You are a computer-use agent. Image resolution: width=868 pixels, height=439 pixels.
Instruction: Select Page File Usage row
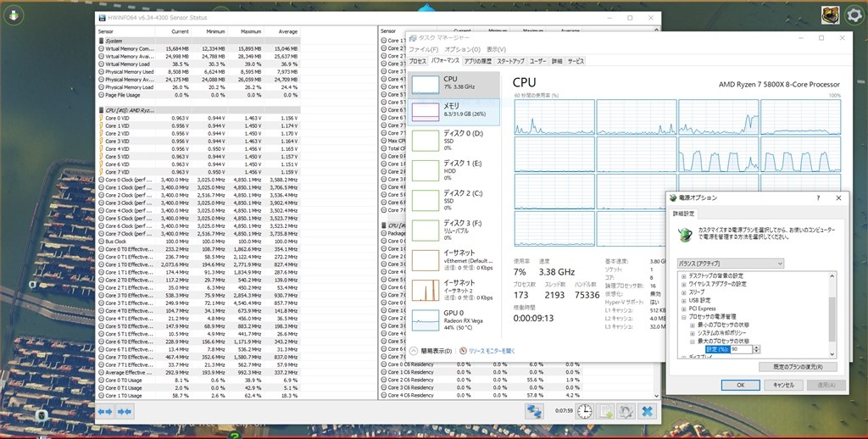click(198, 95)
